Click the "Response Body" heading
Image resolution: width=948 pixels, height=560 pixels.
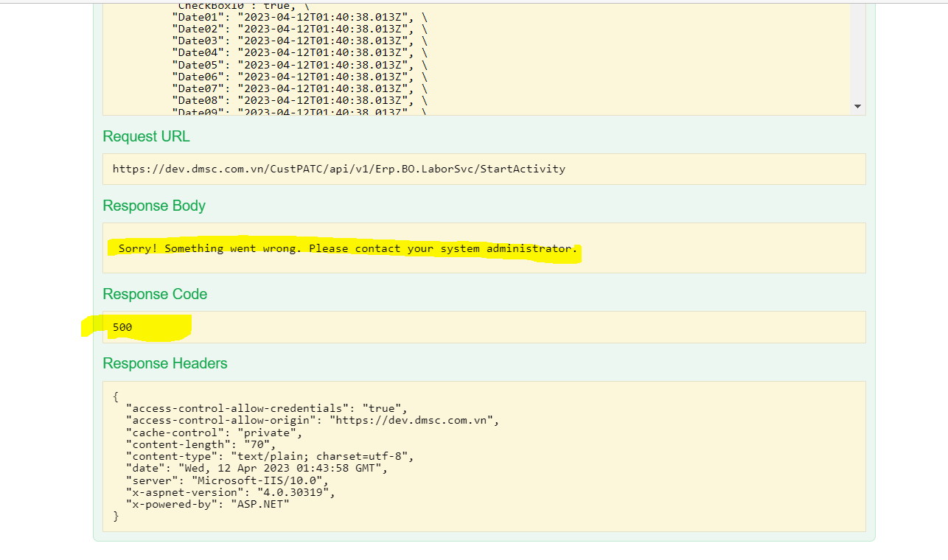click(154, 206)
